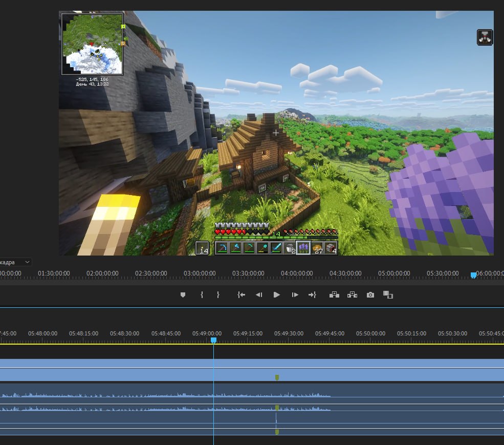Click 05:48:30:00 on the timeline ruler
This screenshot has height=445, width=504.
point(124,333)
